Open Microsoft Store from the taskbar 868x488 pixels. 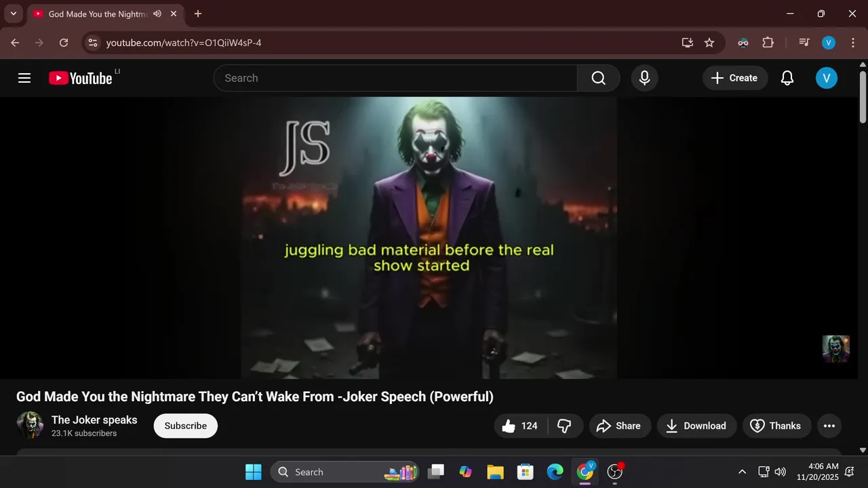(525, 472)
